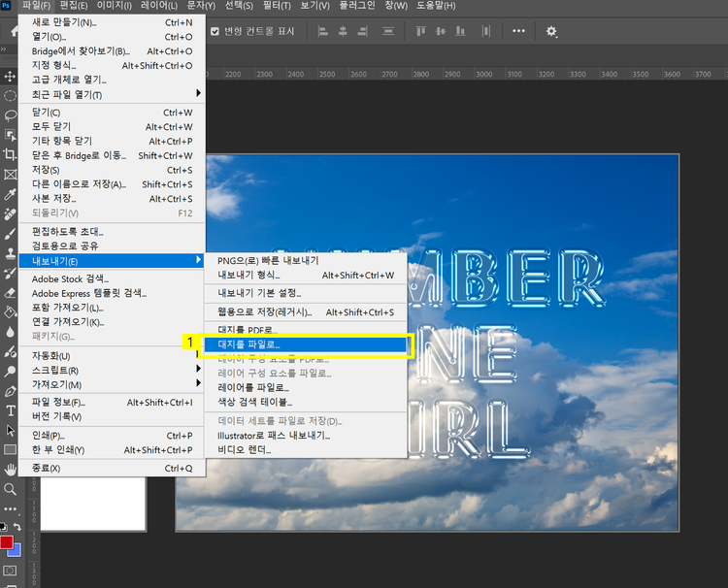Select the Horizontal Type tool
Screen dimensions: 728x588
(x=10, y=410)
